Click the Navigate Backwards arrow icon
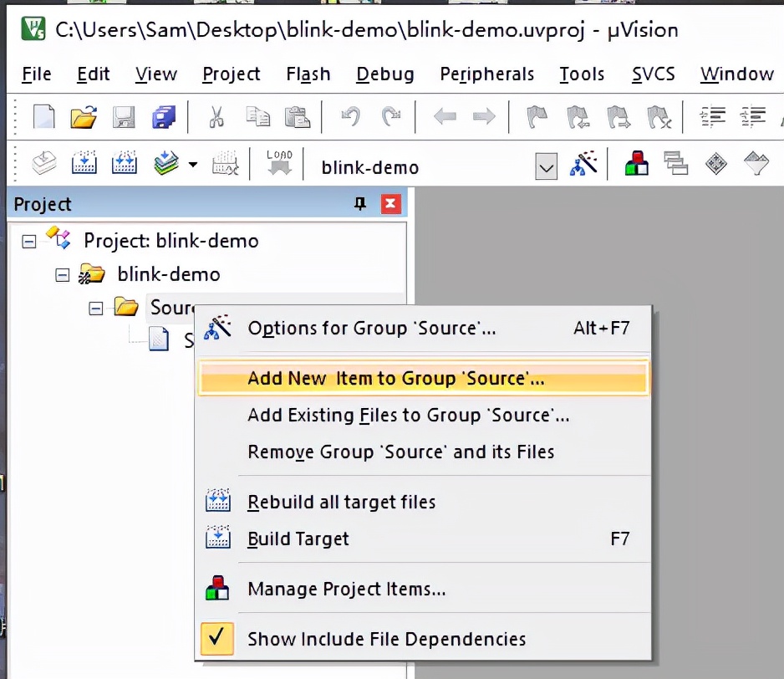784x679 pixels. [445, 116]
